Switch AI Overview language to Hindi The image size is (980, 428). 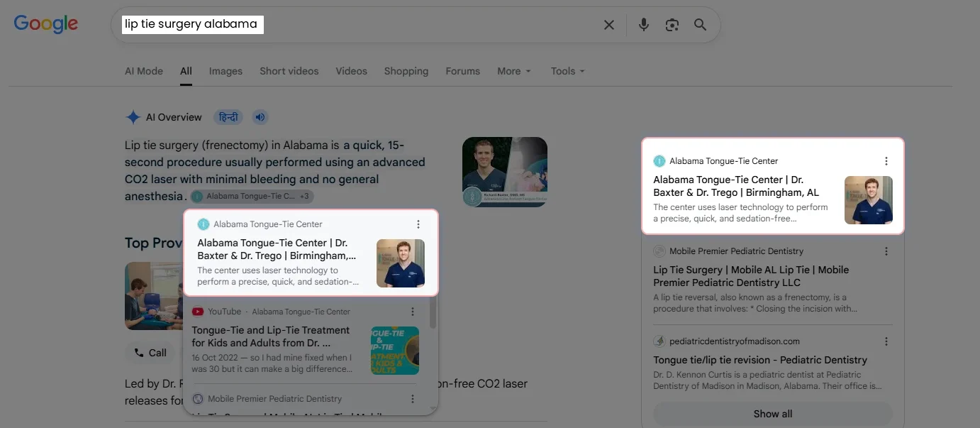(228, 117)
